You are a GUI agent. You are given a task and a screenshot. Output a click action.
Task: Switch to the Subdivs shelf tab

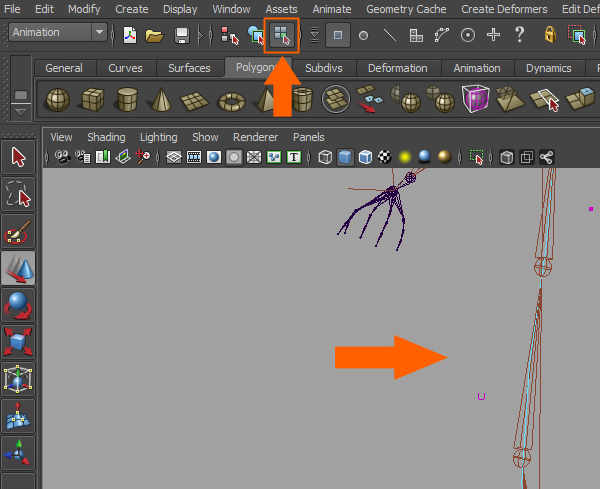(324, 68)
